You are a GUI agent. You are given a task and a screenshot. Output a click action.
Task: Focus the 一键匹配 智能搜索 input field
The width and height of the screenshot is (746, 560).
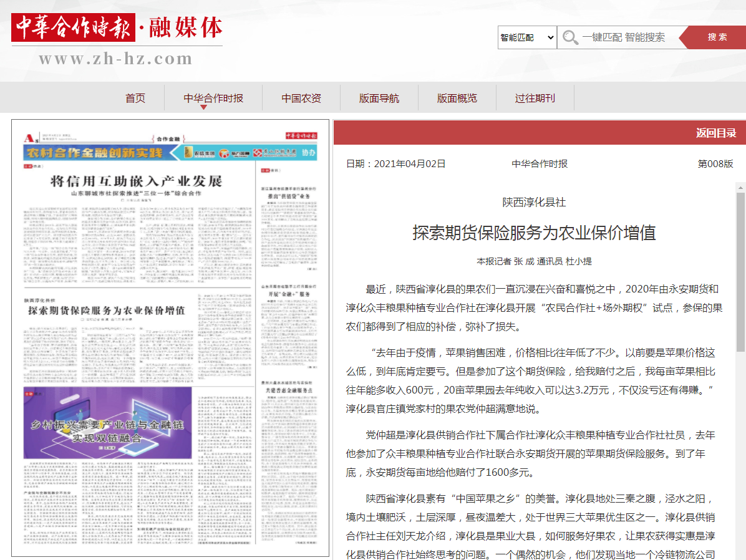[x=623, y=37]
